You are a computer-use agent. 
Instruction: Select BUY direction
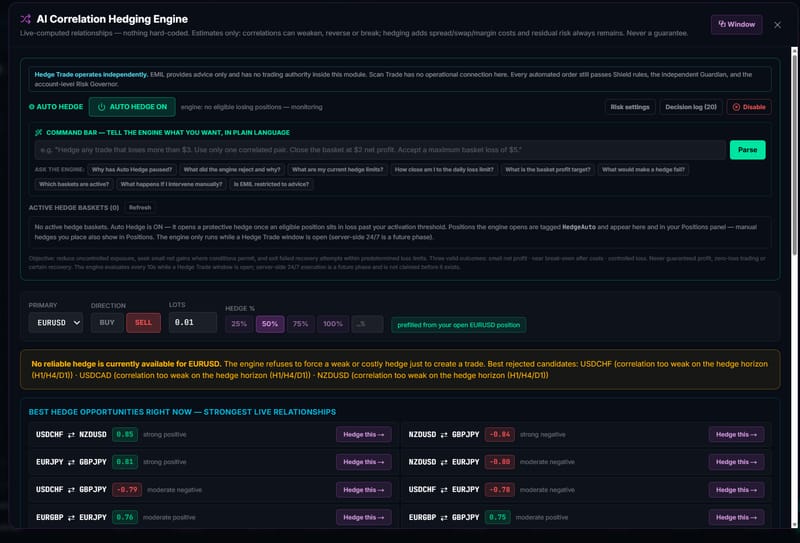107,323
